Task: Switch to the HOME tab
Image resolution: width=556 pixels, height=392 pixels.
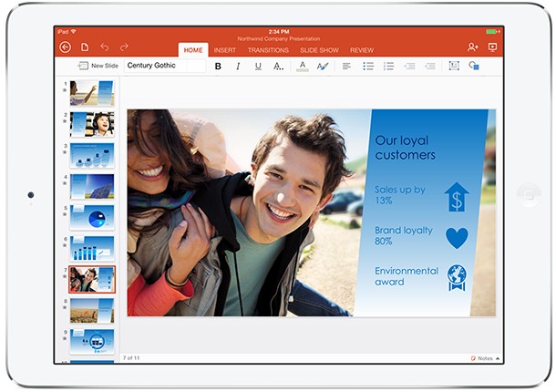Action: [193, 50]
